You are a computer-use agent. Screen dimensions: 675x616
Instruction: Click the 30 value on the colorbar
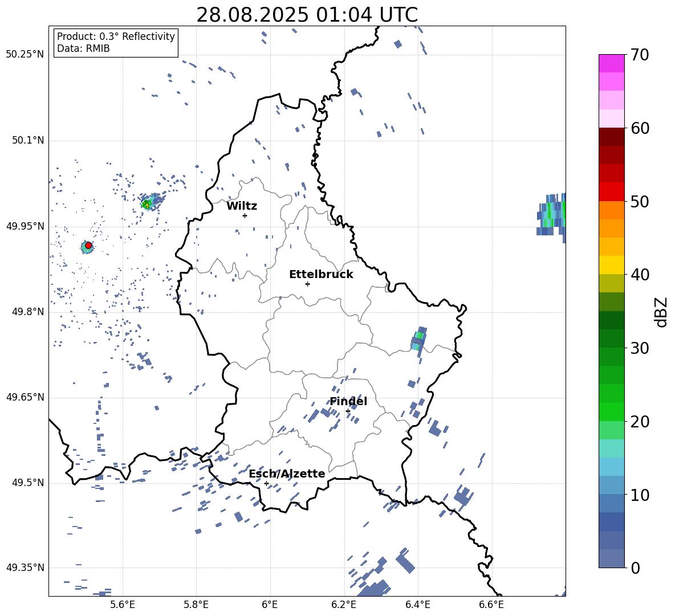tap(640, 348)
